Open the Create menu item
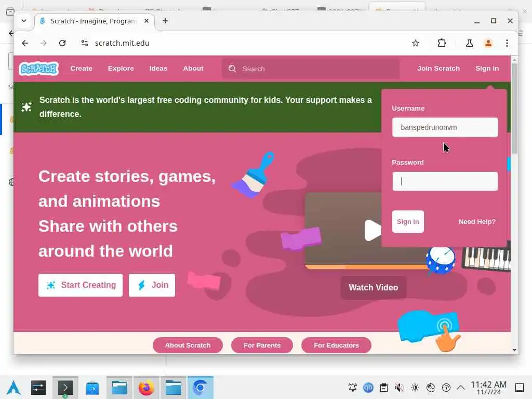The image size is (532, 399). [82, 69]
